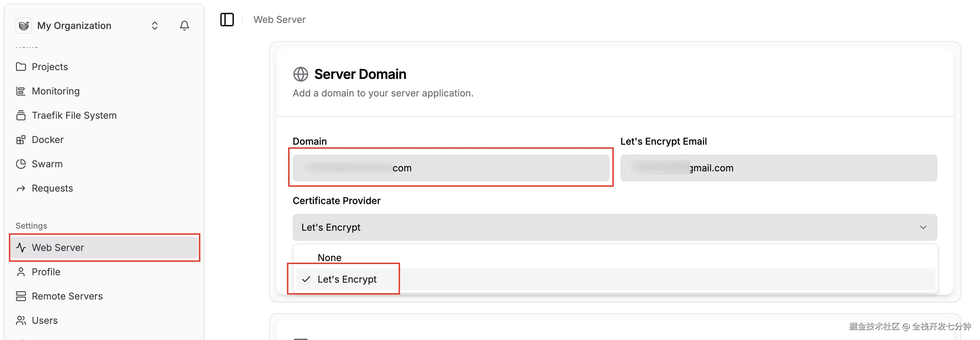The image size is (980, 340).
Task: Click the Requests arrow icon
Action: [x=21, y=189]
